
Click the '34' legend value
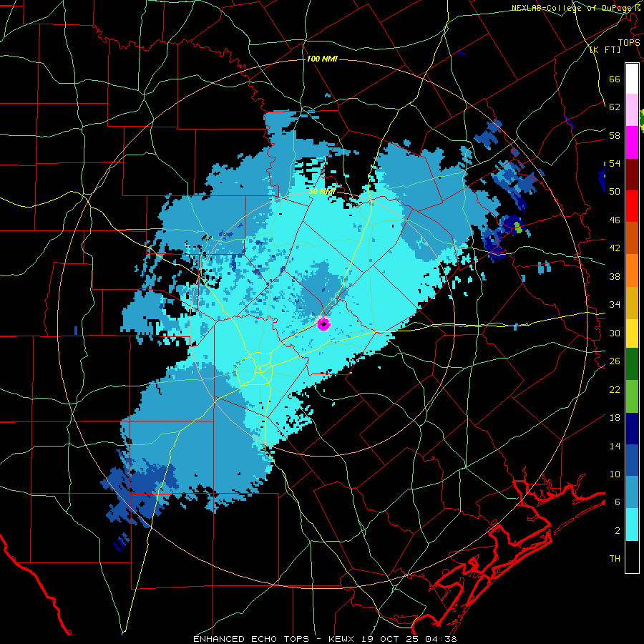click(x=615, y=304)
